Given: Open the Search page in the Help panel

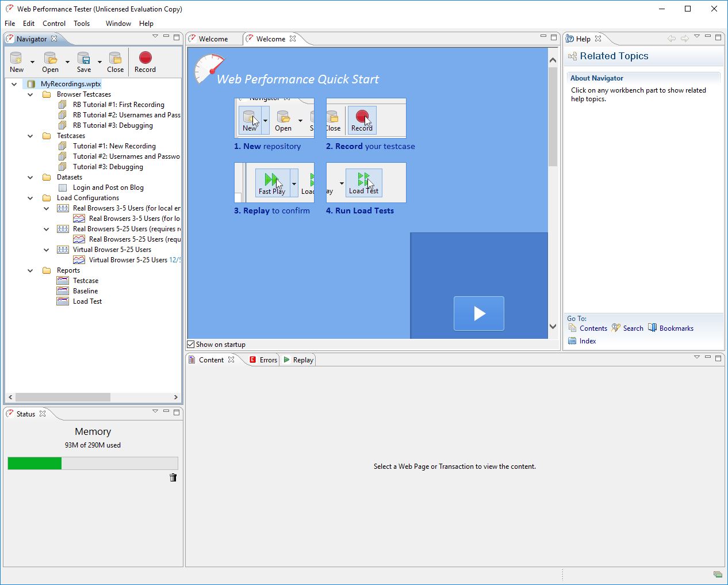Looking at the screenshot, I should click(x=631, y=328).
